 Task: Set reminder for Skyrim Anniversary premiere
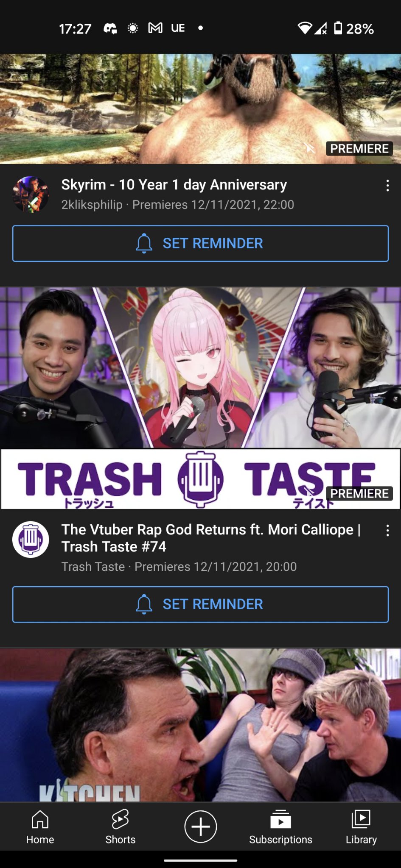[200, 243]
